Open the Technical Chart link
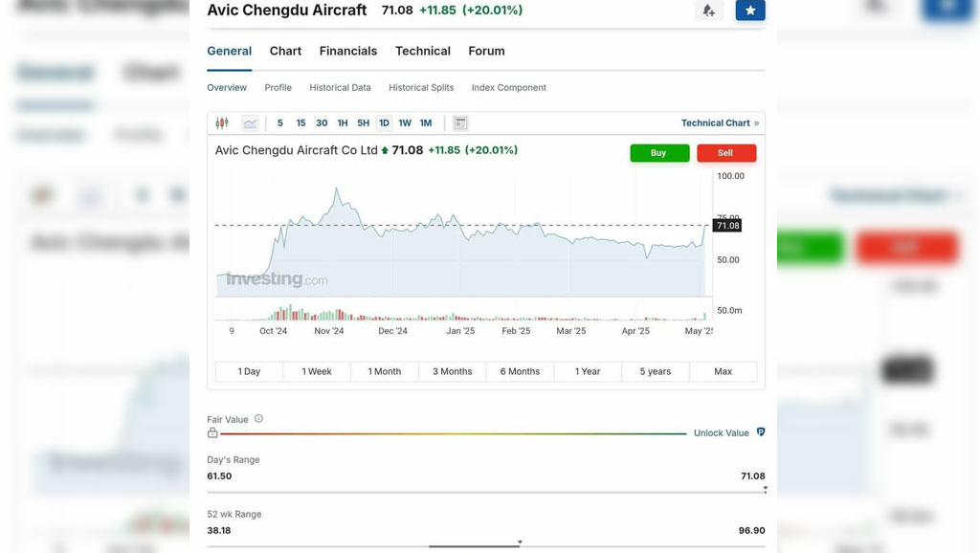This screenshot has width=980, height=553. click(720, 123)
